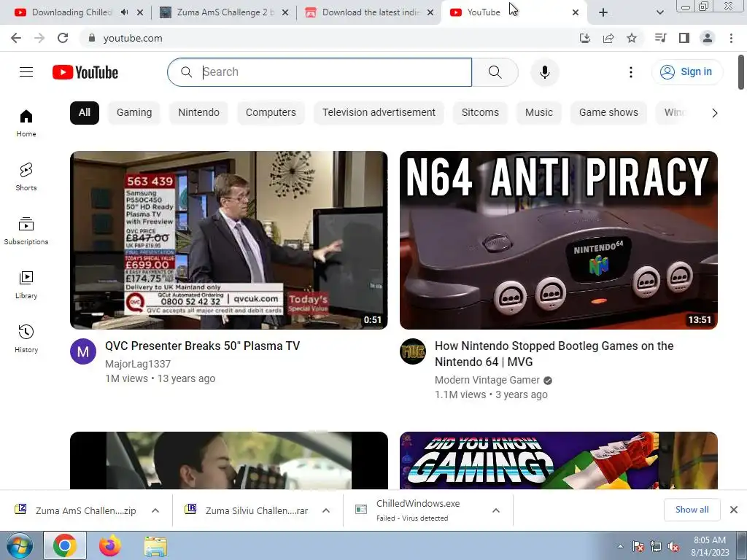This screenshot has height=560, width=747.
Task: Open Library from the sidebar
Action: click(26, 285)
